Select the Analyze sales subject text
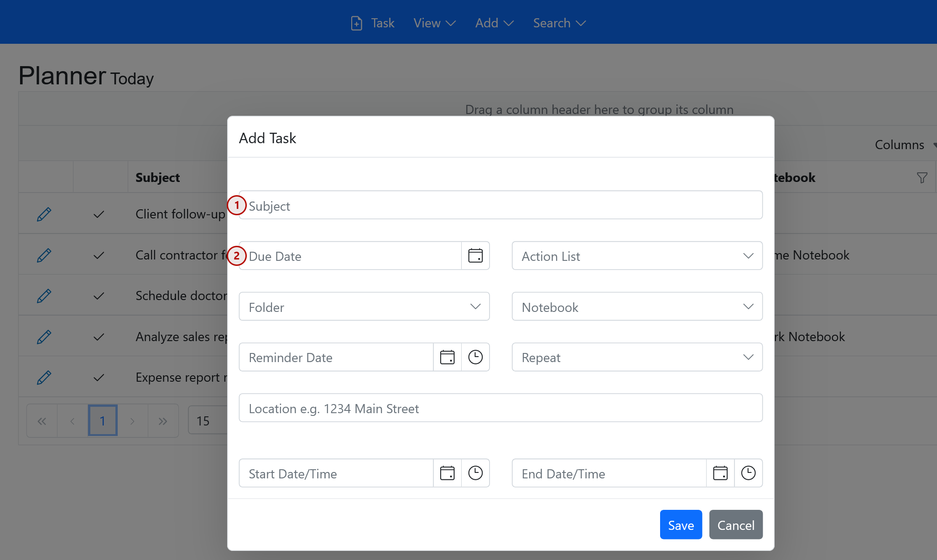Viewport: 937px width, 560px height. point(182,337)
